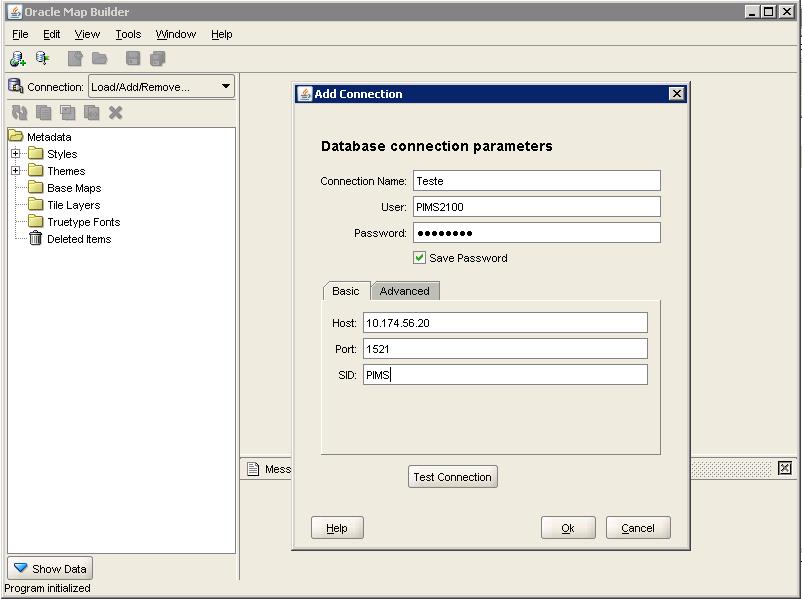
Task: Open the File menu
Action: [20, 34]
